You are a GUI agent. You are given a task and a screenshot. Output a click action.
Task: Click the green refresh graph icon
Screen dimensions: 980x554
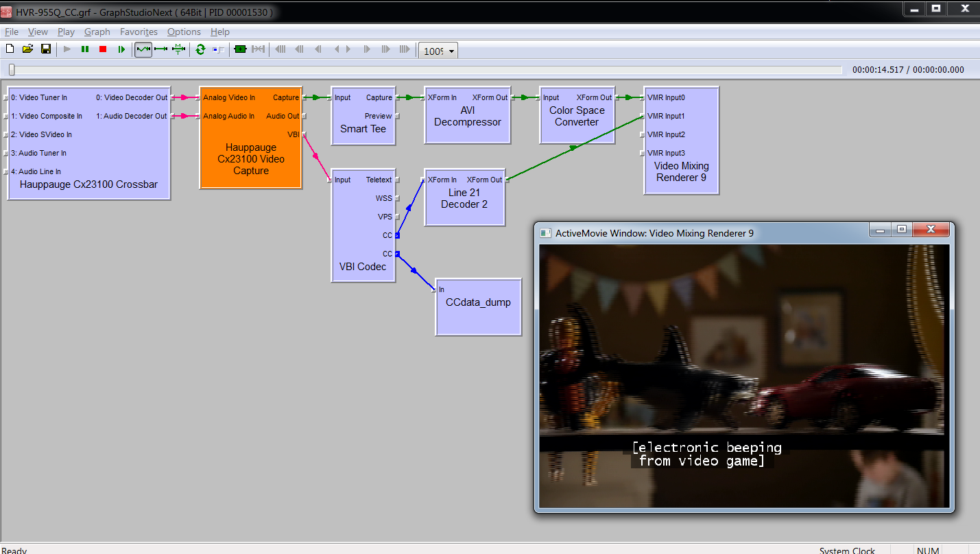pos(200,49)
